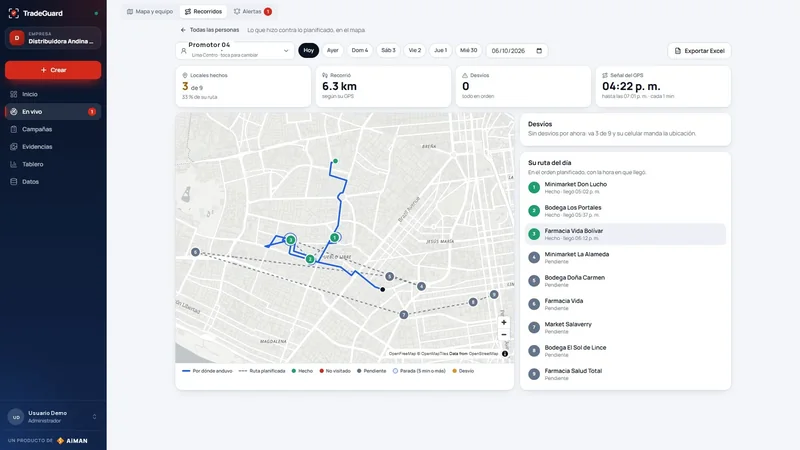Select Bodega El Sol de Lince stop

coord(626,351)
